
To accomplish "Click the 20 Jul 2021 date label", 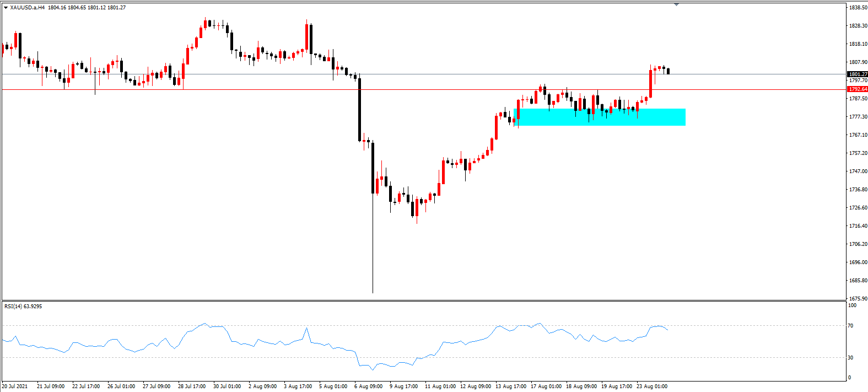I will (15, 386).
